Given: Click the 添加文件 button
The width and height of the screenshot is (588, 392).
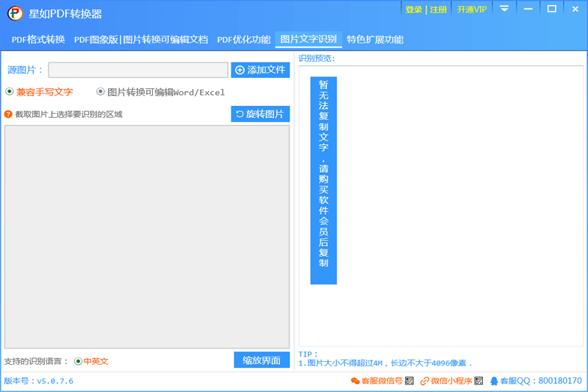Looking at the screenshot, I should [260, 70].
